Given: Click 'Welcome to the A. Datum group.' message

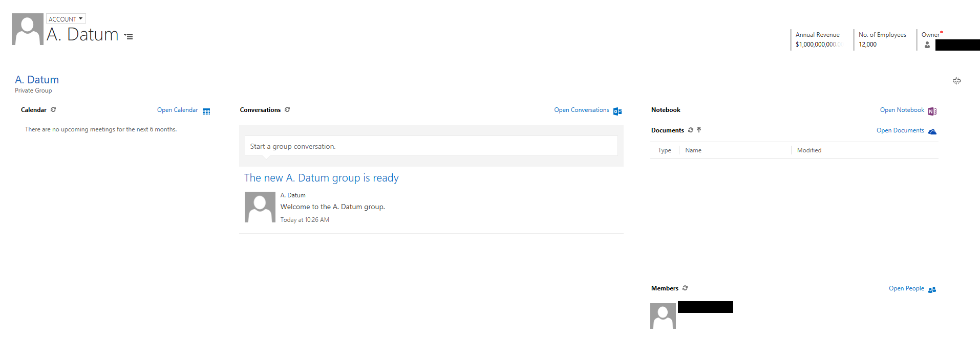Looking at the screenshot, I should 332,207.
